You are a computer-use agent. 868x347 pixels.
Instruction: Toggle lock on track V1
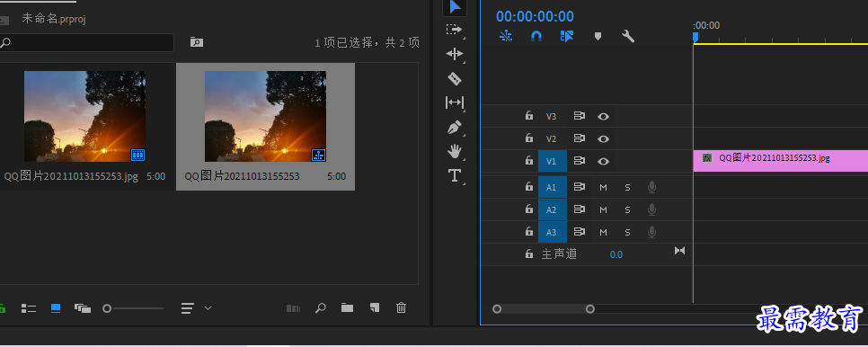click(x=529, y=161)
